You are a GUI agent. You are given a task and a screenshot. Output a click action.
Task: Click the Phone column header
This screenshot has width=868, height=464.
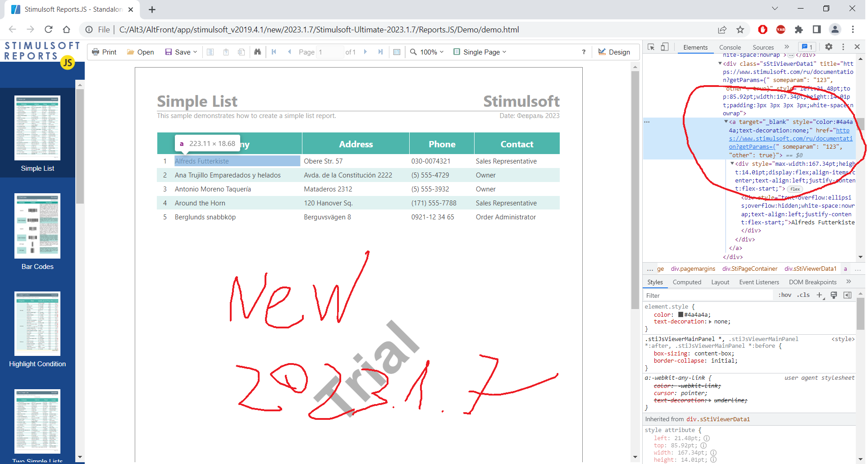[442, 144]
